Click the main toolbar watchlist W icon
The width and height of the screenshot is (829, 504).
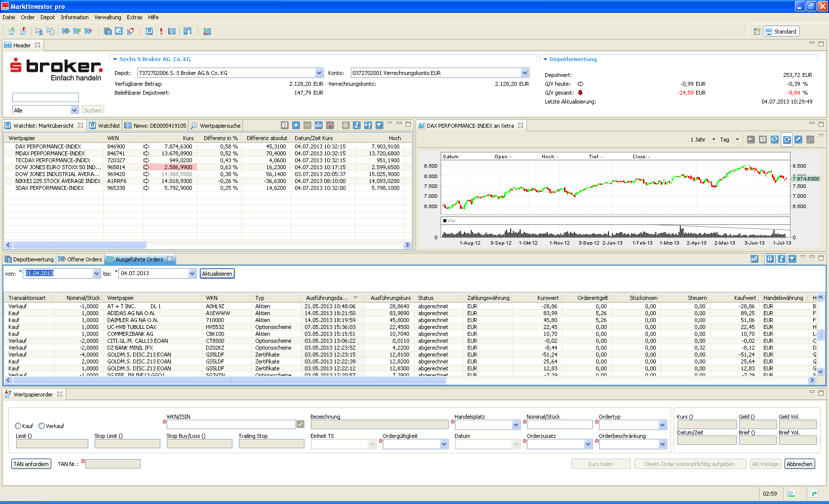(x=149, y=31)
